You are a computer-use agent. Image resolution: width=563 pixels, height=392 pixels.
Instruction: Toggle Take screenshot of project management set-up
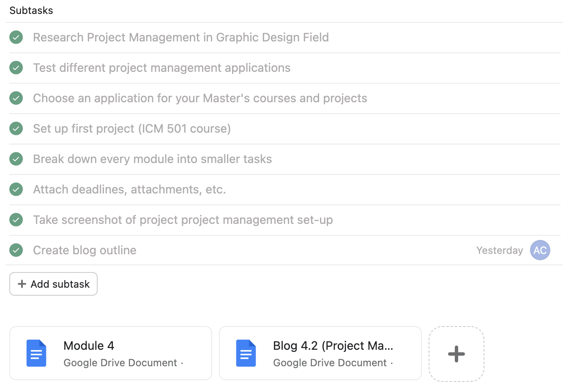[16, 220]
